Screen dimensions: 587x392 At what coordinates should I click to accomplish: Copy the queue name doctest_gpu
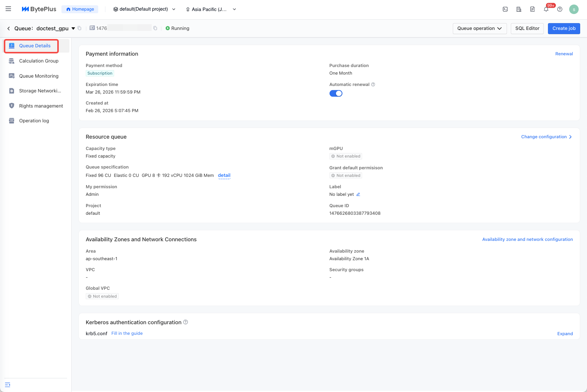tap(80, 28)
